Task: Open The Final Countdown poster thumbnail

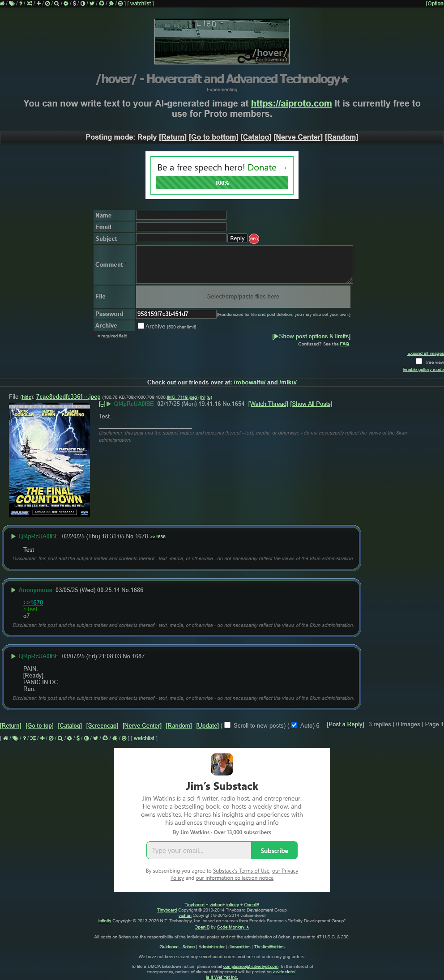Action: coord(49,460)
